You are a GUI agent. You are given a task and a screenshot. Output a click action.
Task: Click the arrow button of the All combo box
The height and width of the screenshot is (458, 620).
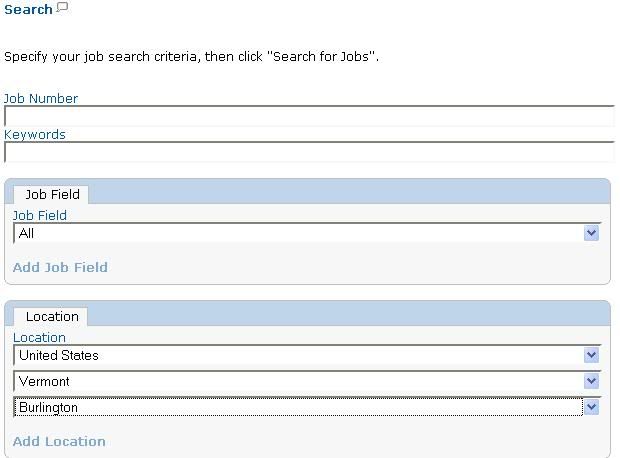(x=591, y=233)
